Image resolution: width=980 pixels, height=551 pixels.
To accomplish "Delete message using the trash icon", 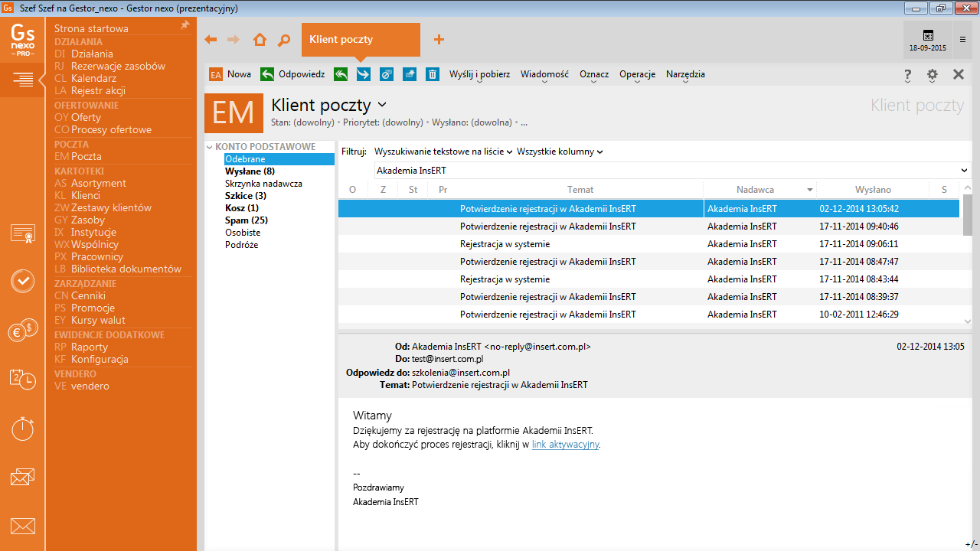I will 433,74.
